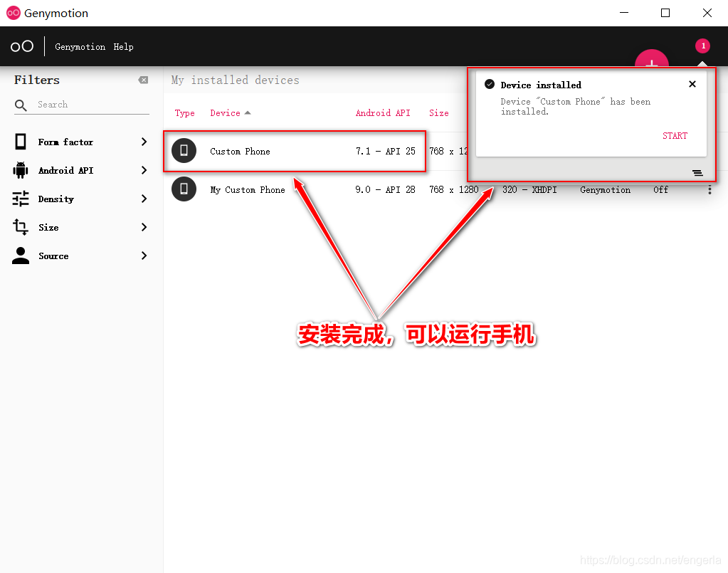Click the Genymotion title bar app icon
The image size is (728, 573).
pos(13,13)
